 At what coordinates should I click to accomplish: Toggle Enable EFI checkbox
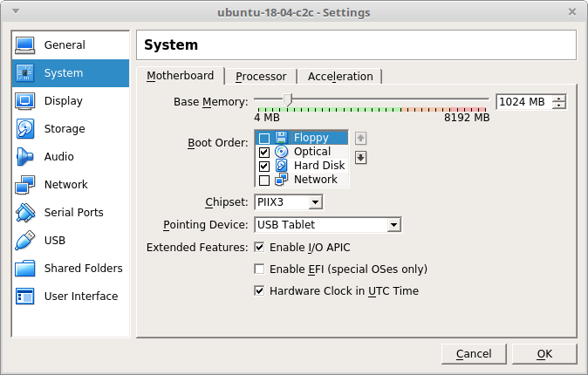[259, 269]
